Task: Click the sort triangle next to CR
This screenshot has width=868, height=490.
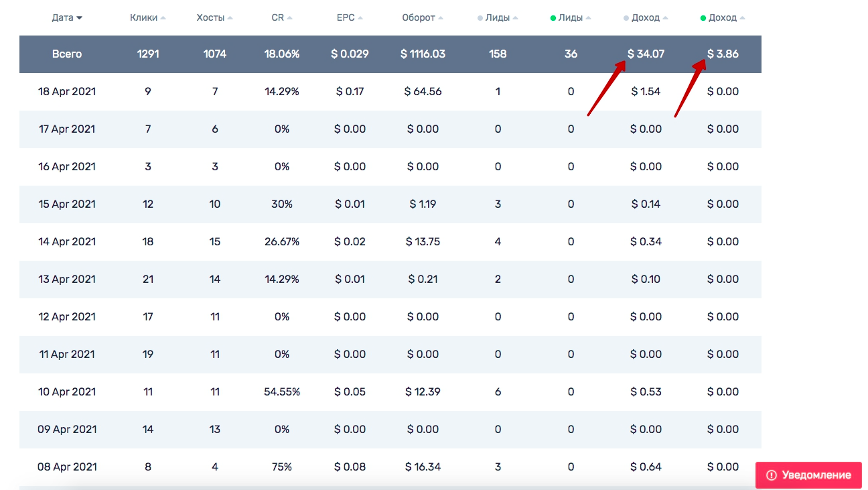Action: 289,18
